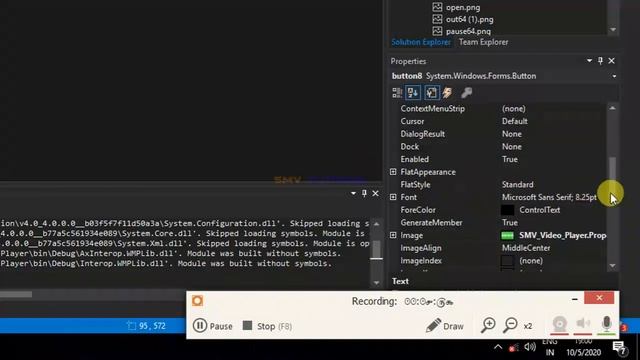This screenshot has height=360, width=640.
Task: Select the ContextMenuStrip property row
Action: [x=497, y=109]
